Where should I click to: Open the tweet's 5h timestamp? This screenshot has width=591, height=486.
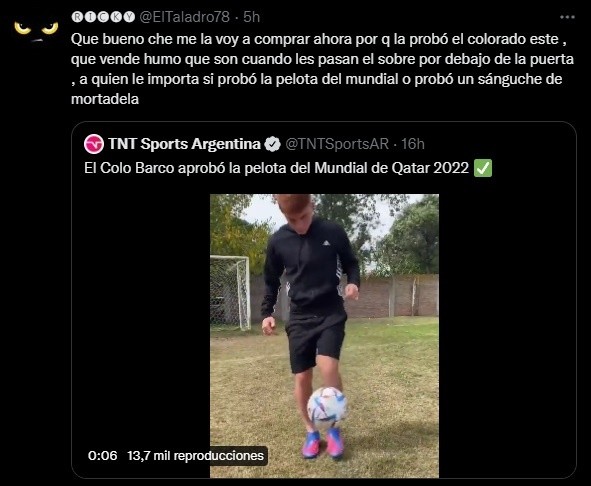point(251,17)
